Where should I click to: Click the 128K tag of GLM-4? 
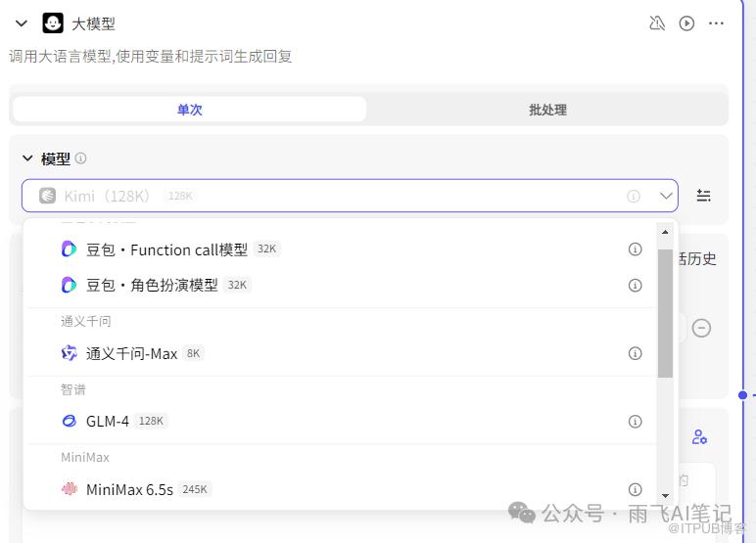[151, 421]
